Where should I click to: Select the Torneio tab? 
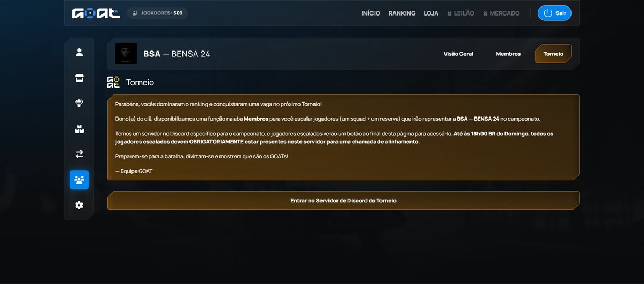pyautogui.click(x=553, y=54)
